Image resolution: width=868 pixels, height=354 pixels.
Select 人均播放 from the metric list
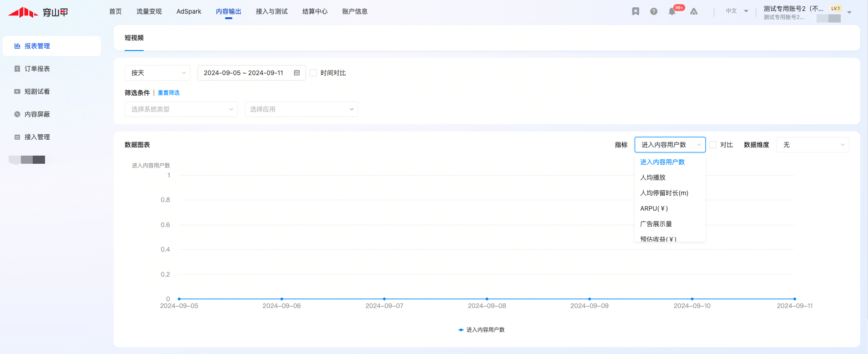tap(653, 177)
